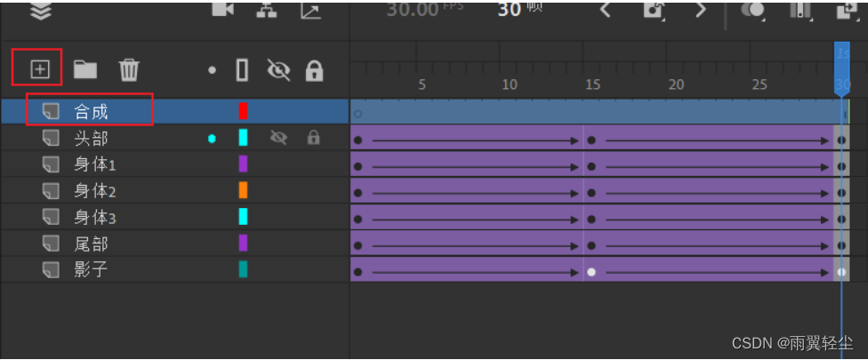
Task: Delete layer with the trash icon
Action: (129, 69)
